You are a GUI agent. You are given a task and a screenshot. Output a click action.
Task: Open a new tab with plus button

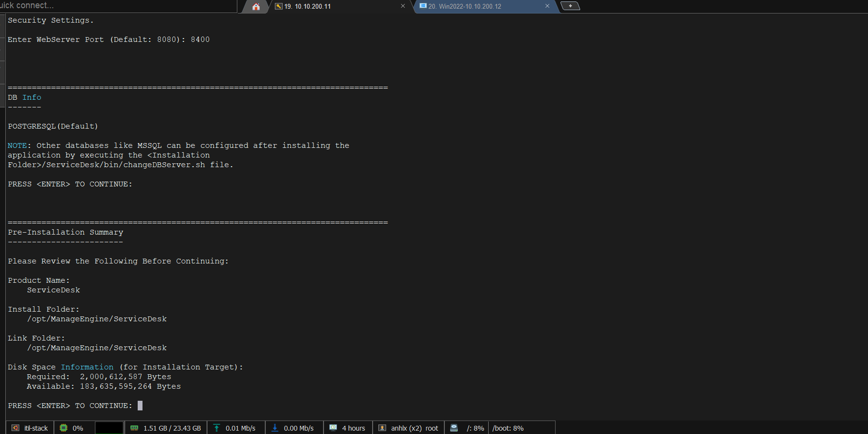pos(570,6)
